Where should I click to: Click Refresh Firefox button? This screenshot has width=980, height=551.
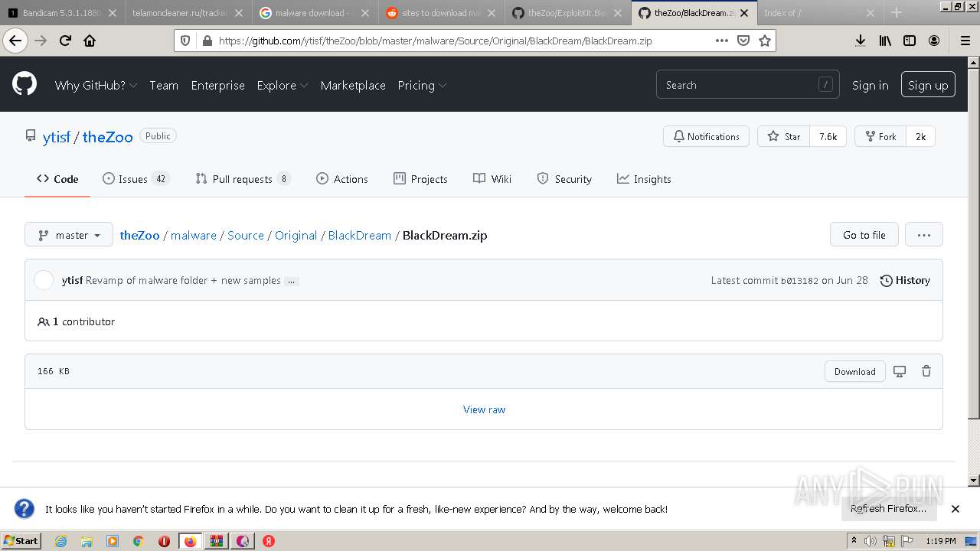point(888,508)
